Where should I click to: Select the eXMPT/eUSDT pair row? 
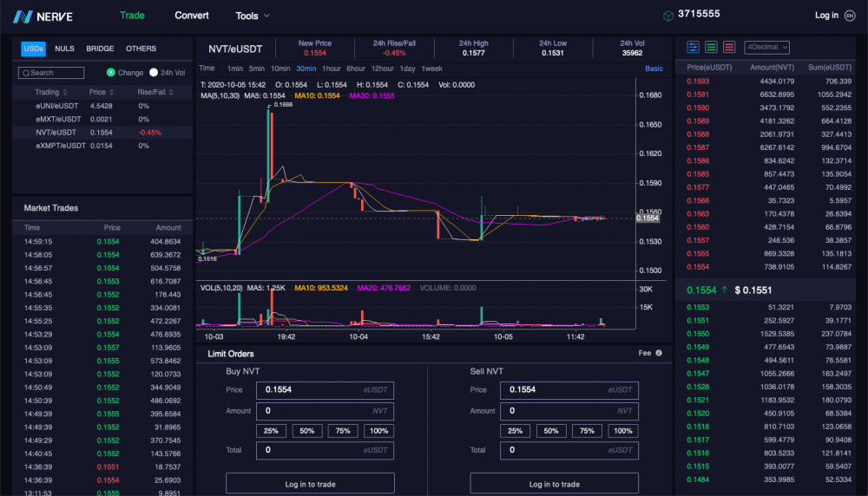[102, 146]
